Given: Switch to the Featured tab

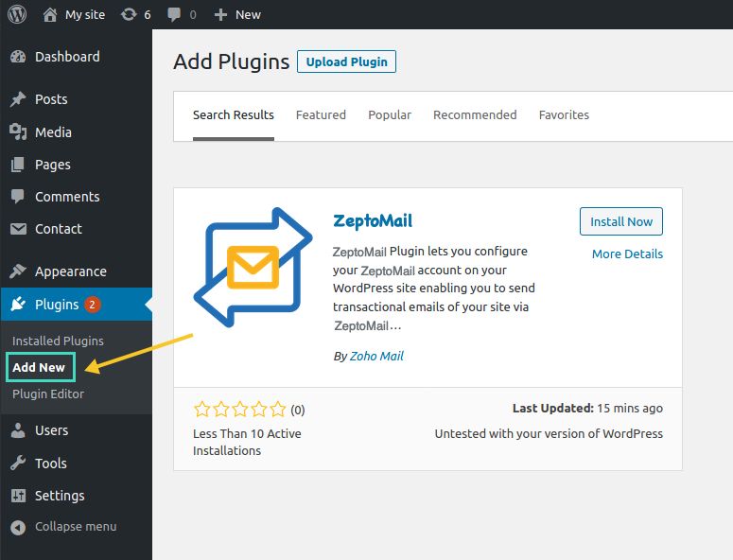Looking at the screenshot, I should pos(321,115).
